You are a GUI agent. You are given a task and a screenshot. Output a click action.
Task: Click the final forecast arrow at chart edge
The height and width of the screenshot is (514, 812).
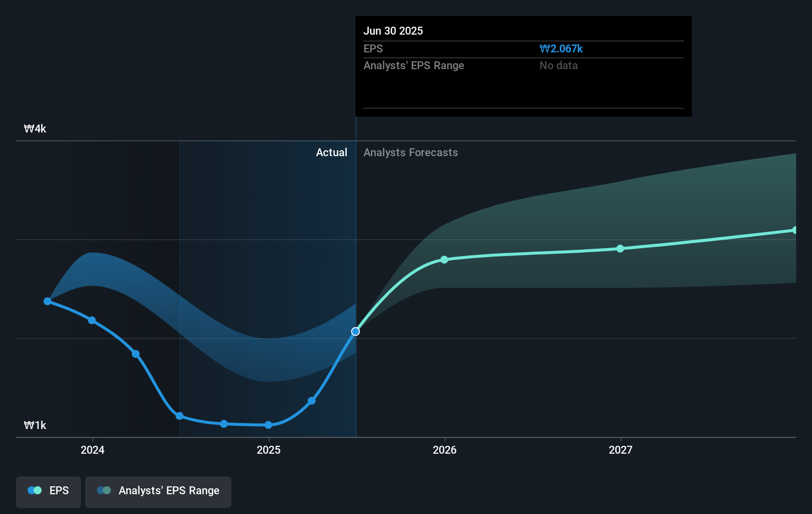coord(794,229)
